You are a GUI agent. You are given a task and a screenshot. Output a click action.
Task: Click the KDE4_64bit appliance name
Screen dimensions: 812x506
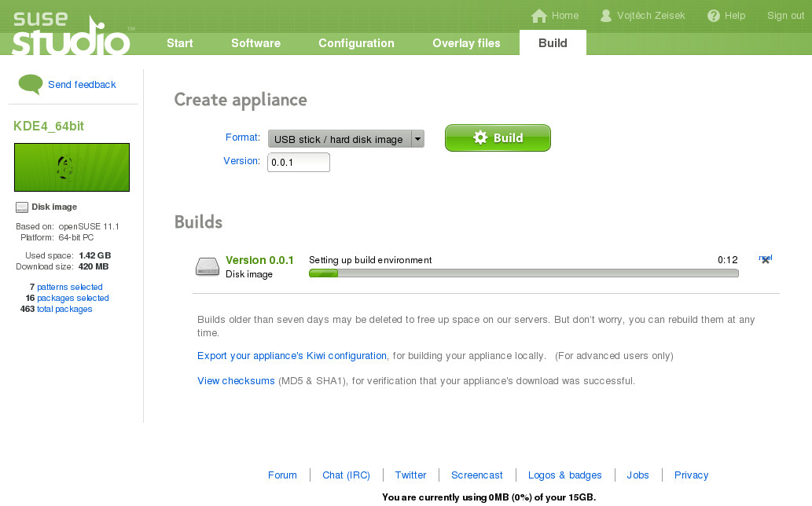[x=49, y=126]
